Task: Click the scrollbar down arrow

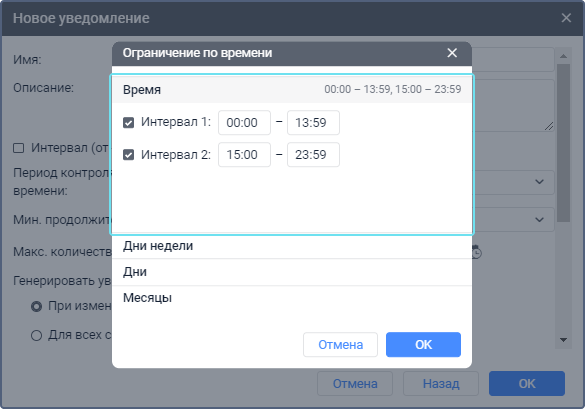Action: [563, 340]
